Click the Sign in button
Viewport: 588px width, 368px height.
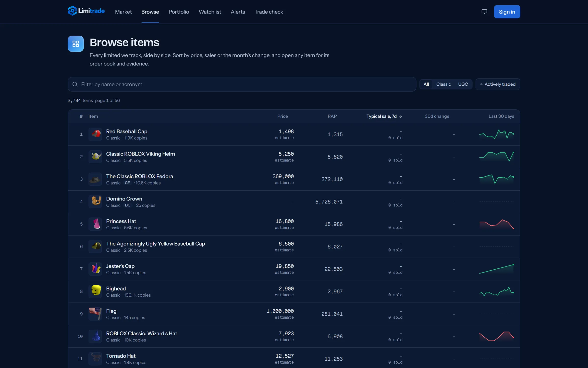(x=507, y=12)
